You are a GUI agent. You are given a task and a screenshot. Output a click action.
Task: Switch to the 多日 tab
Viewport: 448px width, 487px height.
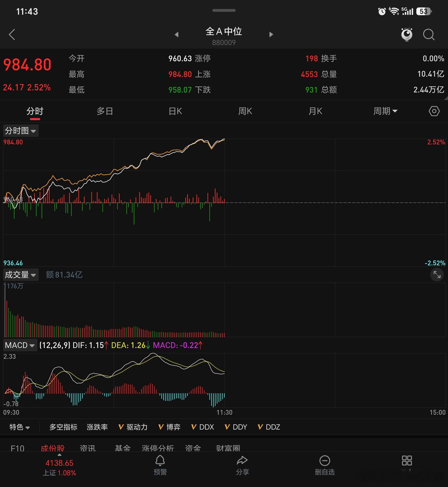click(105, 111)
